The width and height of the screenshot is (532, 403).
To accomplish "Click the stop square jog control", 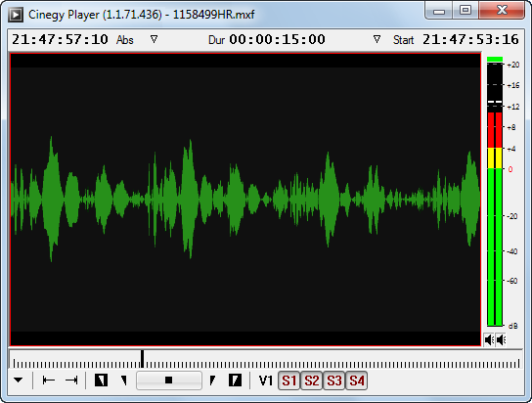I will [x=168, y=381].
